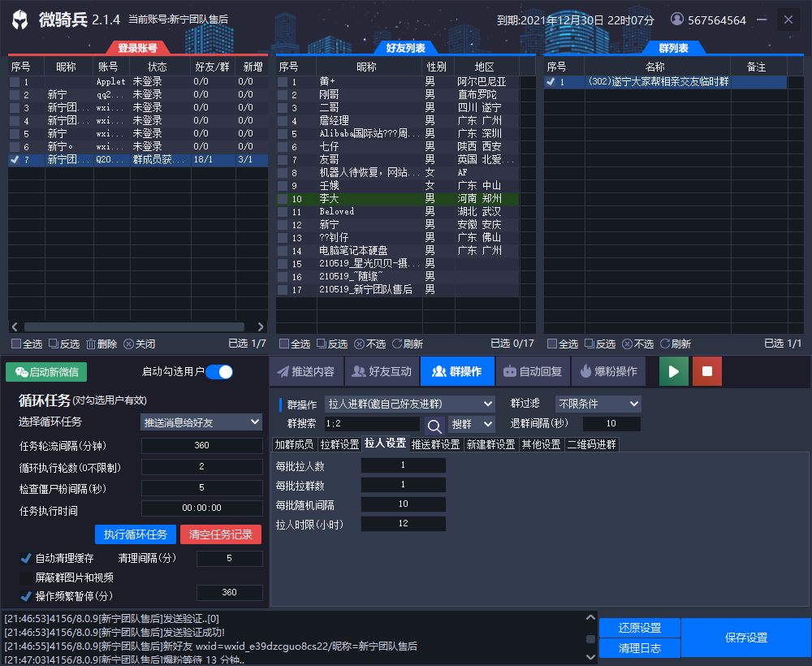The width and height of the screenshot is (812, 666).
Task: Click the green play start button
Action: tap(674, 371)
